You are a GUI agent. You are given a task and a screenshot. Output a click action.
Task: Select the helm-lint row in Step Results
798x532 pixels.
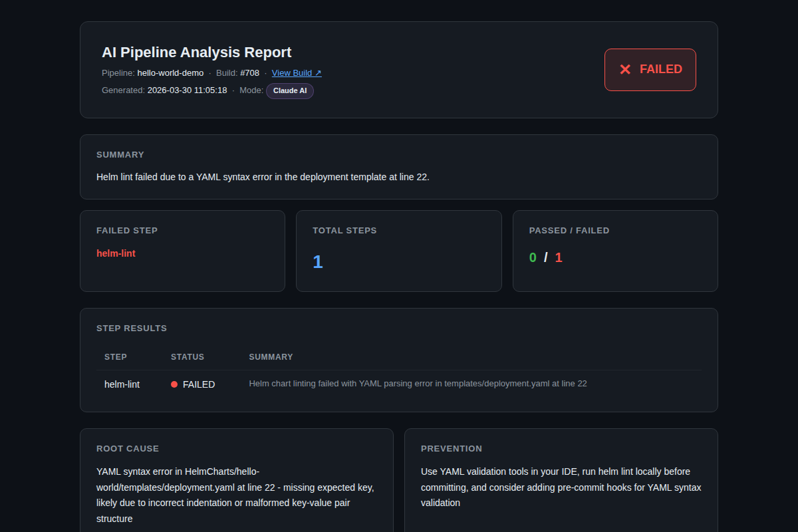point(399,384)
